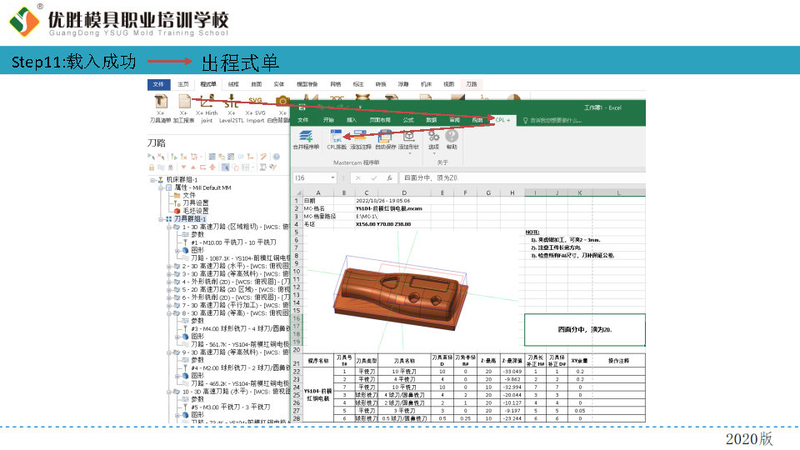Switch to 刀路 ribbon tab in Mastercam
The width and height of the screenshot is (800, 450).
click(471, 84)
